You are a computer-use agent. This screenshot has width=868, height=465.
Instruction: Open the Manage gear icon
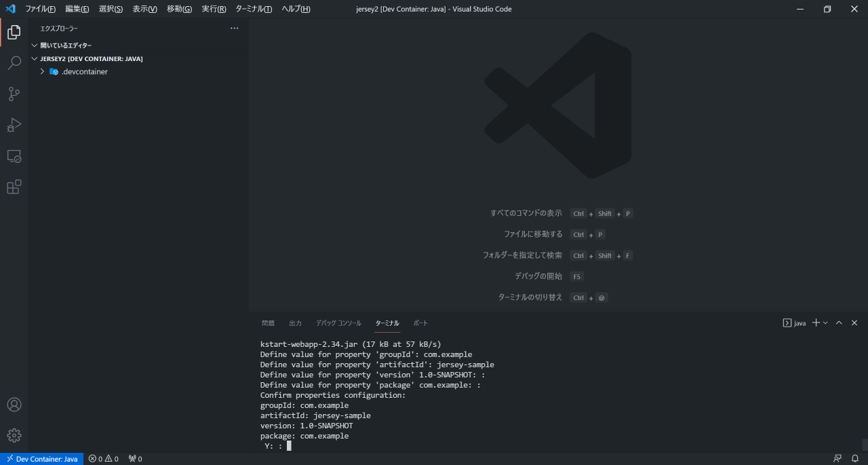(14, 436)
